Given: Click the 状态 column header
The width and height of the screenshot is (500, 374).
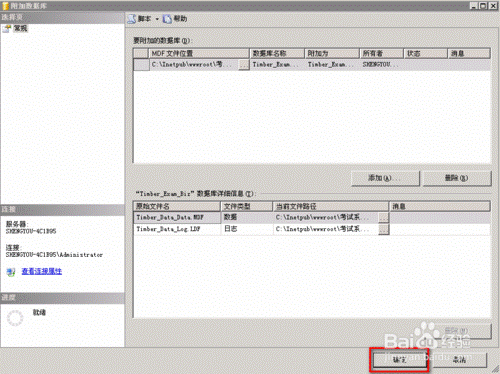Looking at the screenshot, I should click(x=426, y=53).
